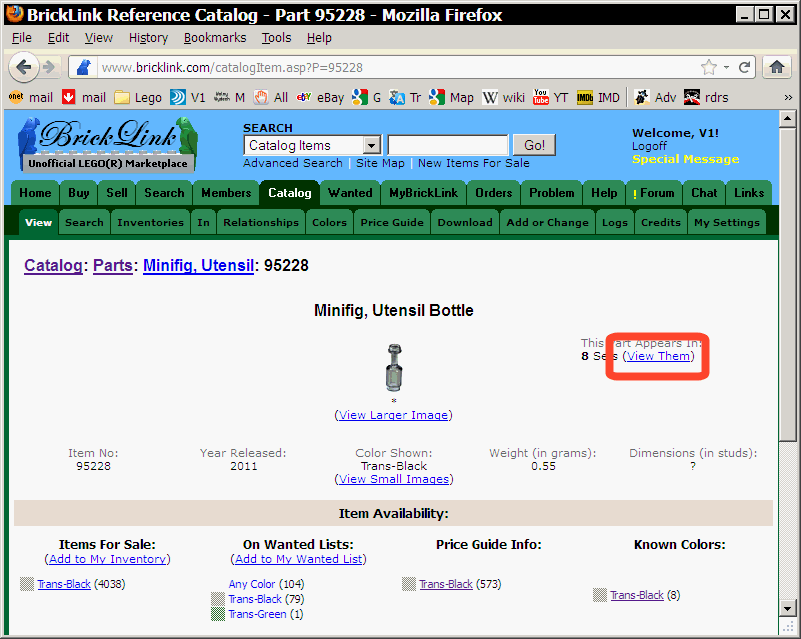The height and width of the screenshot is (639, 801).
Task: Click the Site Map link
Action: 380,163
